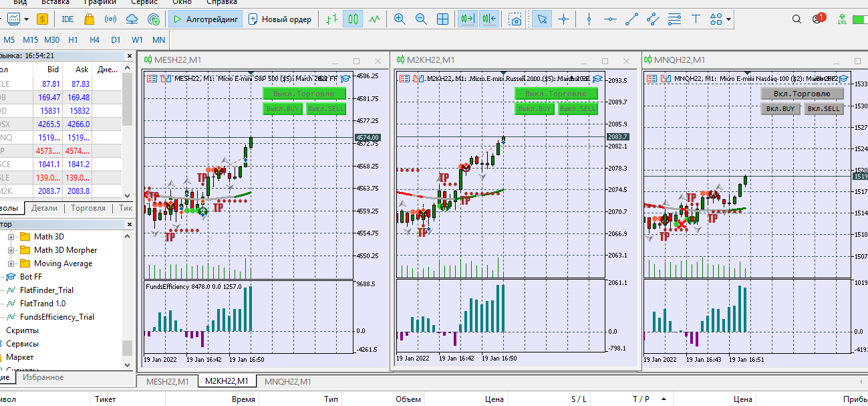Click the Новый ордер button
Screen dimensions: 868x406
point(280,19)
